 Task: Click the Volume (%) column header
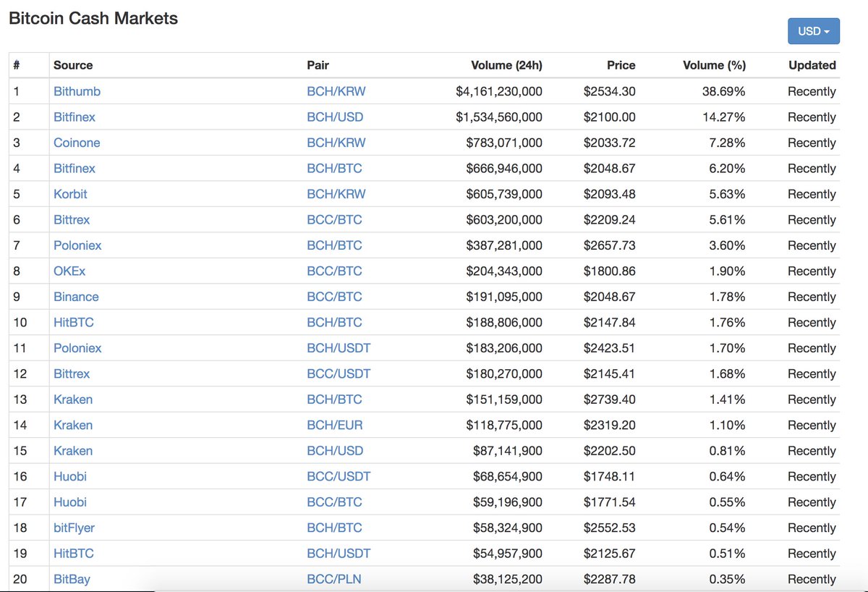714,65
